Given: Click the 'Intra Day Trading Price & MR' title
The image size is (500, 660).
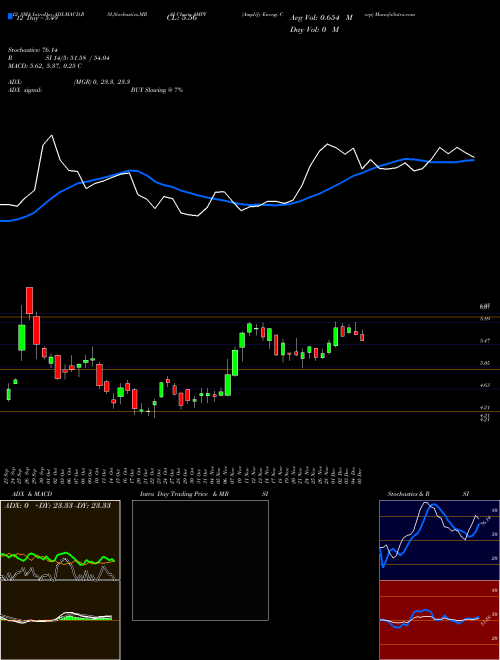Looking at the screenshot, I should click(184, 494).
